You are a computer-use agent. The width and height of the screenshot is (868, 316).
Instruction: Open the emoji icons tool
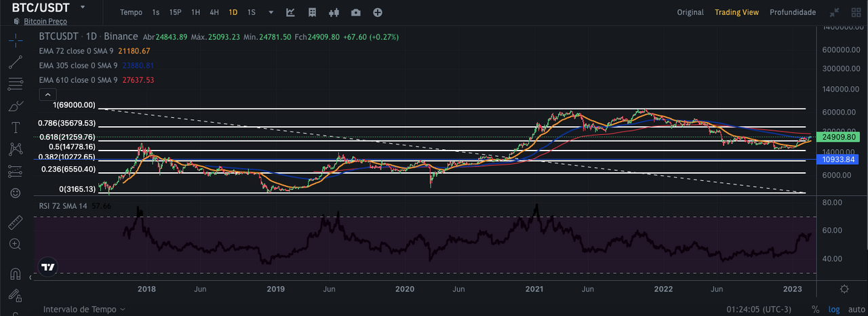(16, 193)
